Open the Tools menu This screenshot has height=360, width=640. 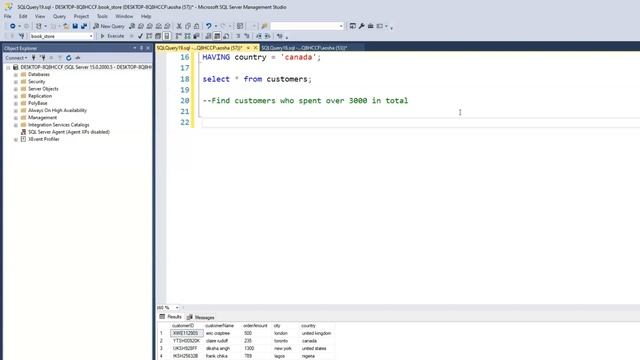coord(102,16)
